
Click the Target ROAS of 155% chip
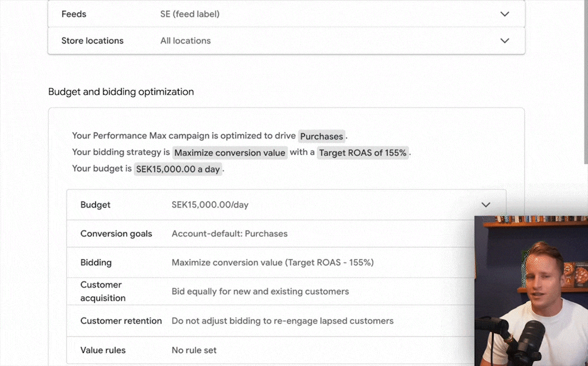(363, 153)
